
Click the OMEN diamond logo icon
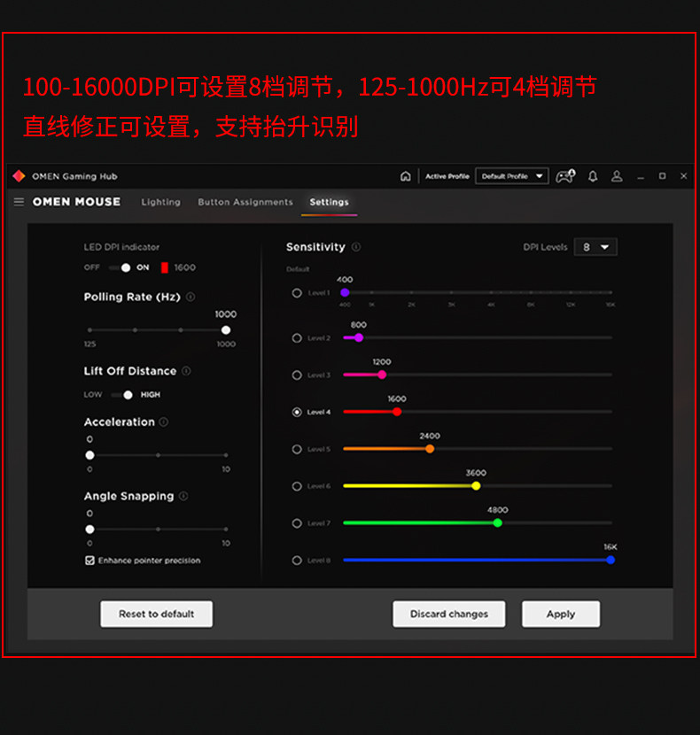pyautogui.click(x=19, y=176)
